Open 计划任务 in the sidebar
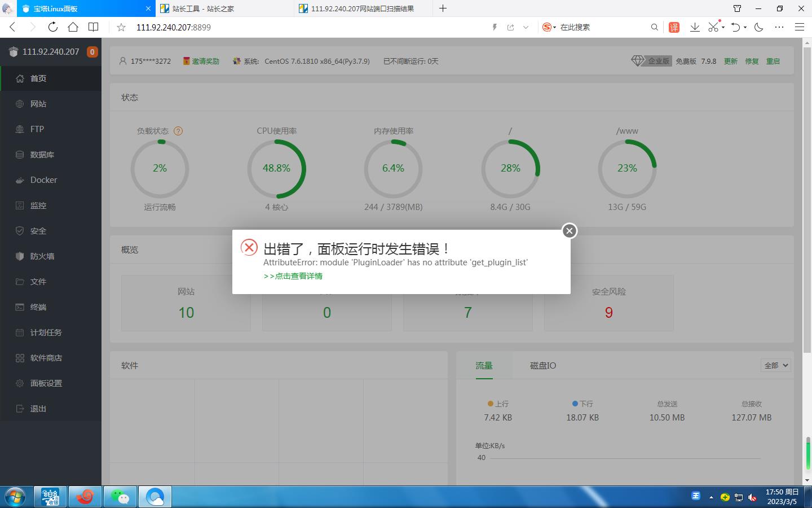 pos(51,332)
